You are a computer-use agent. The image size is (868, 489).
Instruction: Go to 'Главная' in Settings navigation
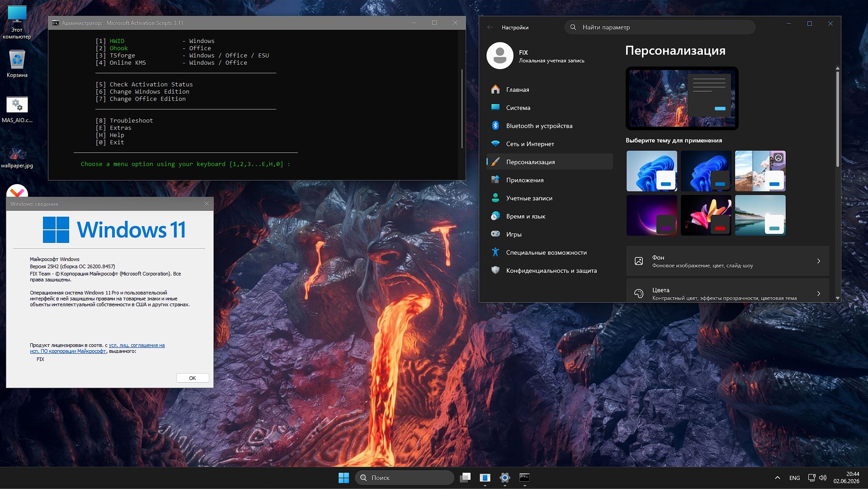pos(549,90)
